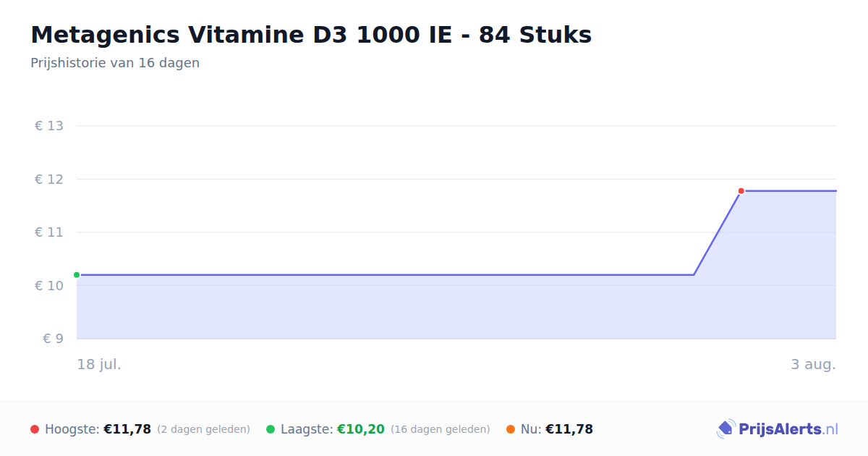The width and height of the screenshot is (868, 456).
Task: Click the Prijshistorie van 16 dagen subtitle
Action: tap(115, 63)
